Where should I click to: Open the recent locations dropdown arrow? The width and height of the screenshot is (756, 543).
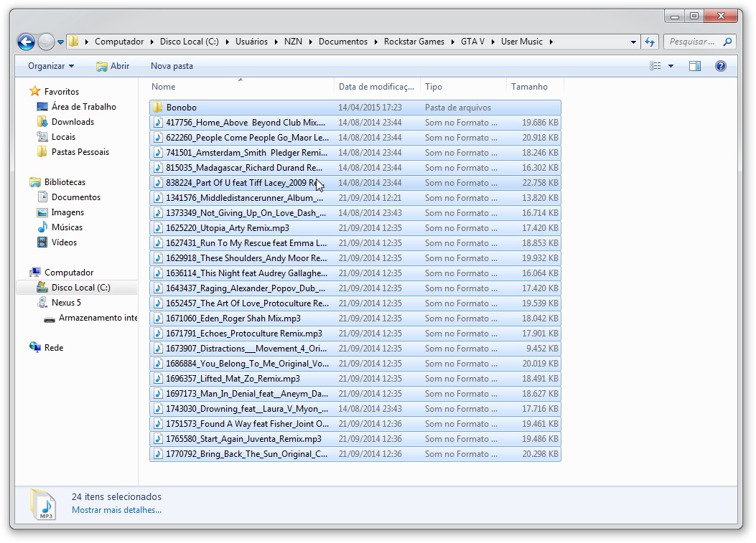(60, 42)
